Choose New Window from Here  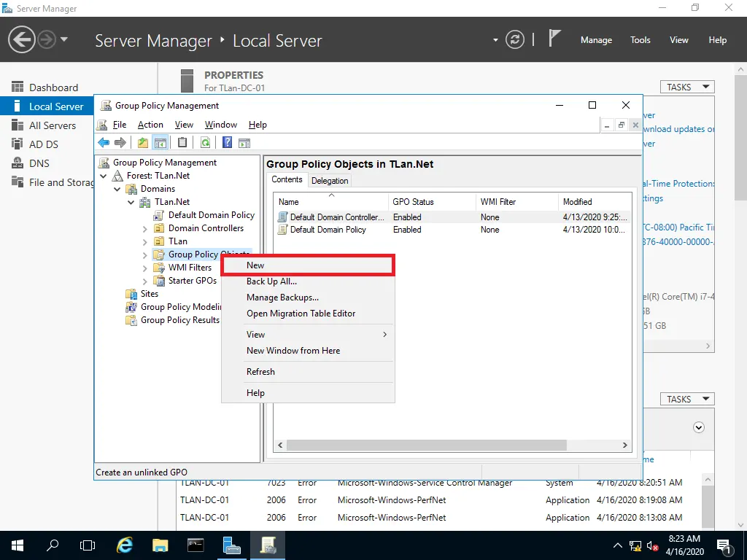point(308,351)
